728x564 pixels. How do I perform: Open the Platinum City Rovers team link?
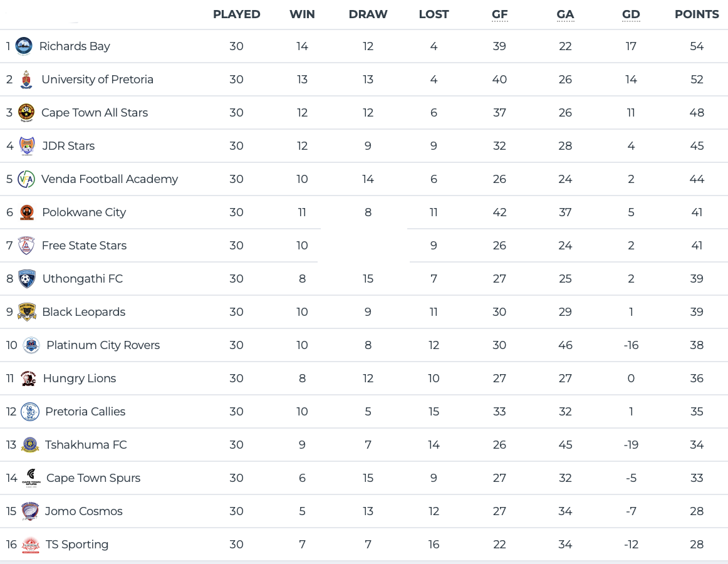coord(103,345)
